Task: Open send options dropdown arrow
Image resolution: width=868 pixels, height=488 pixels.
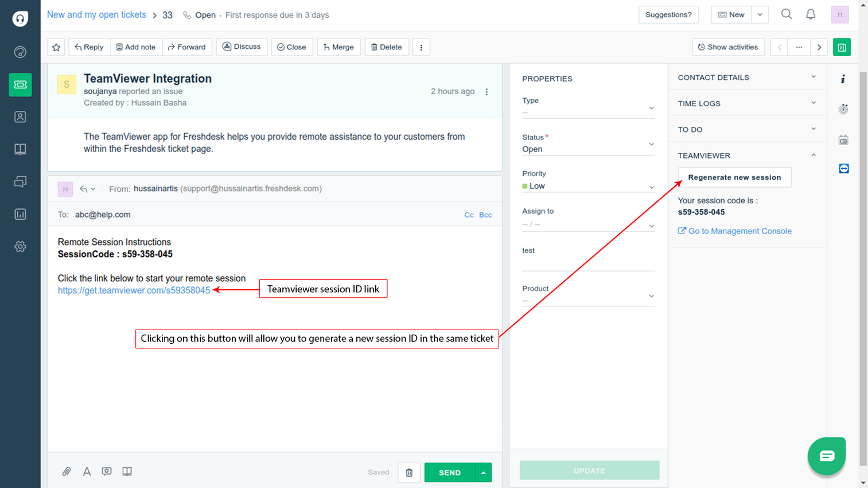Action: click(484, 472)
